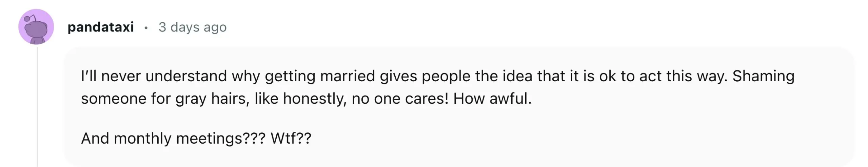Viewport: 868px width, 167px height.
Task: Click the word "meetings???" in the comment
Action: point(221,138)
